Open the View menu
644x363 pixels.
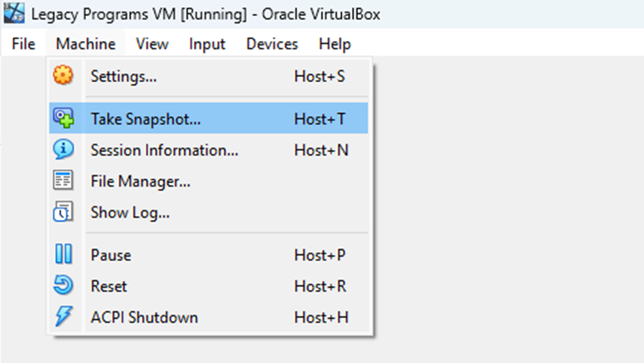pos(151,43)
